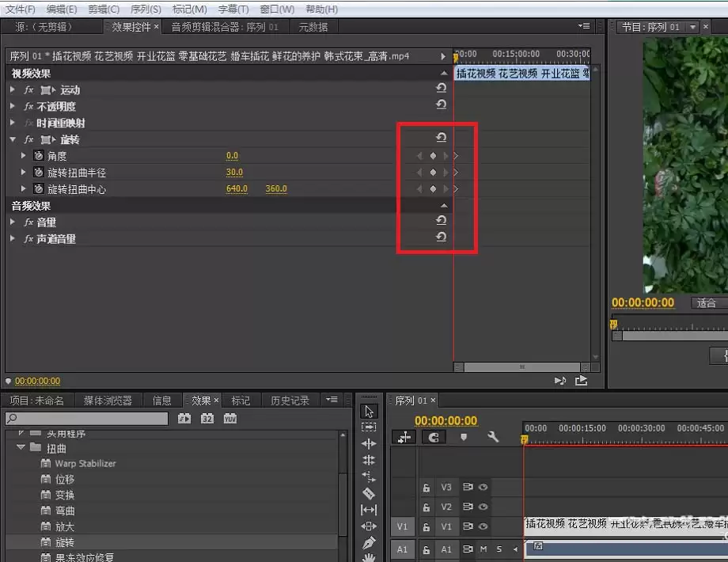Select the Razor tool in the tools panel
This screenshot has width=728, height=562.
click(368, 493)
